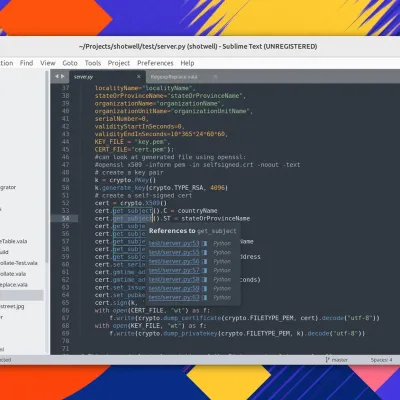Image resolution: width=400 pixels, height=400 pixels.
Task: Jump to reference test/server.py:56
Action: 174,262
